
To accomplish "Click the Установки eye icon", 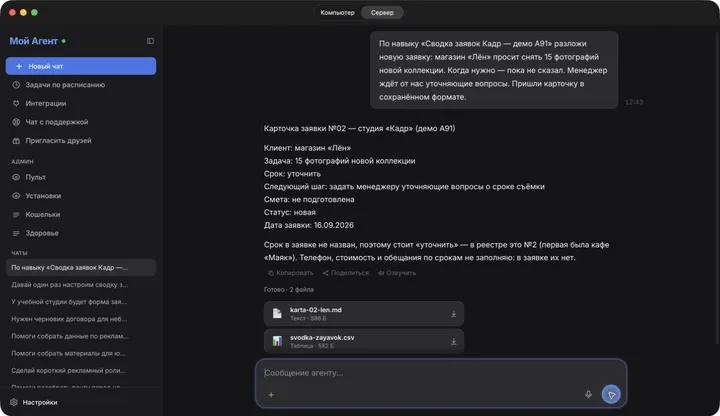I will click(16, 196).
